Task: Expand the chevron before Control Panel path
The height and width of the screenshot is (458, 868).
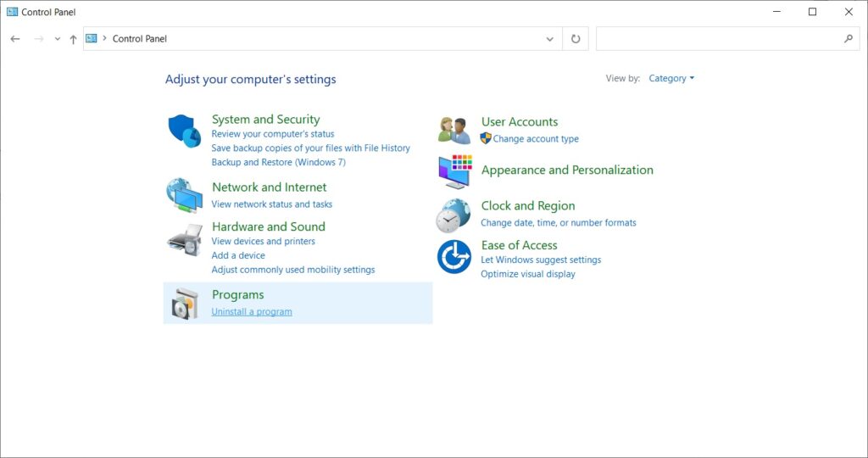Action: pos(104,38)
